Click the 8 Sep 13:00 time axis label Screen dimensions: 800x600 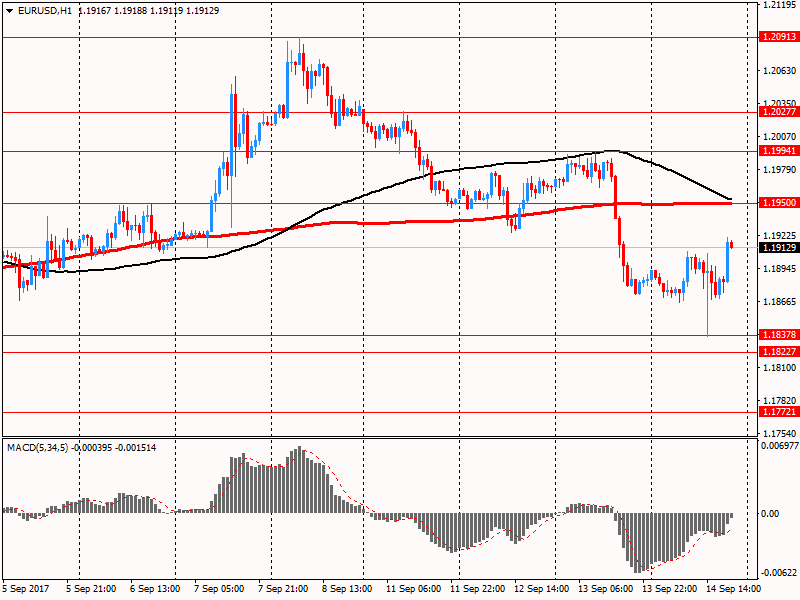click(347, 588)
